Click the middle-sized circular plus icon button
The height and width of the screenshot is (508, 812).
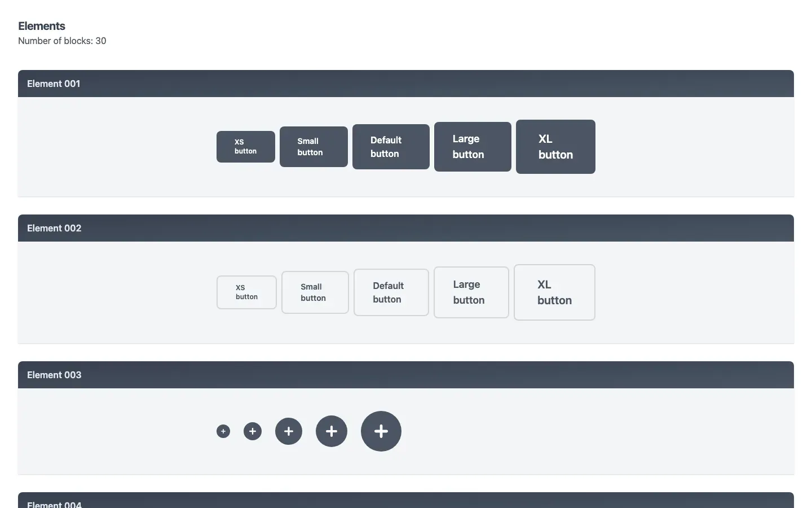[x=289, y=431]
